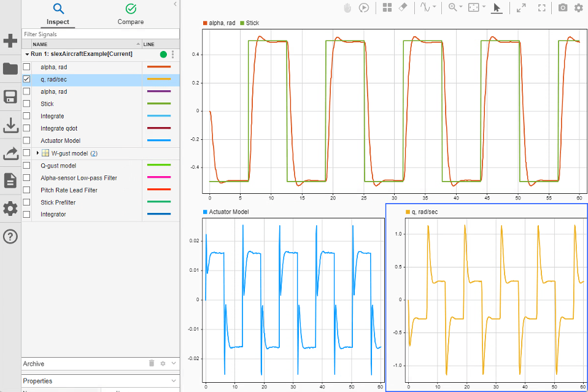Uncheck the q, rad/sec checkbox

(x=26, y=79)
